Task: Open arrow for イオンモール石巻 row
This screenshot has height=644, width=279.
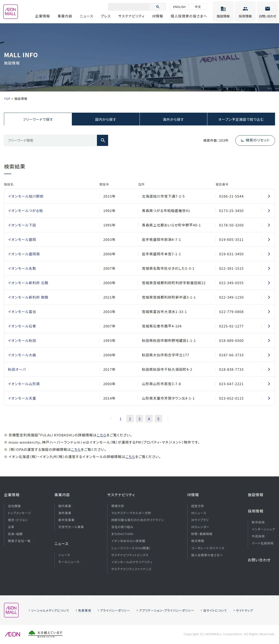Action: point(269,326)
